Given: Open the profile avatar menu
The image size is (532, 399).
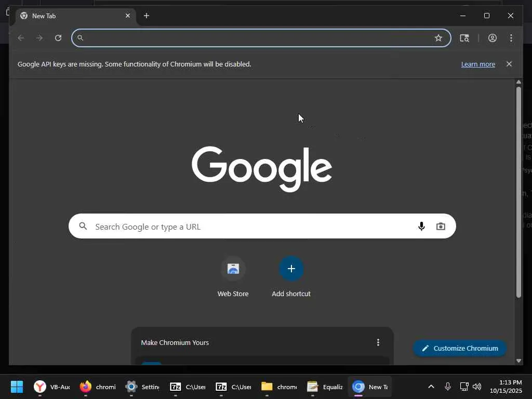Looking at the screenshot, I should [493, 38].
